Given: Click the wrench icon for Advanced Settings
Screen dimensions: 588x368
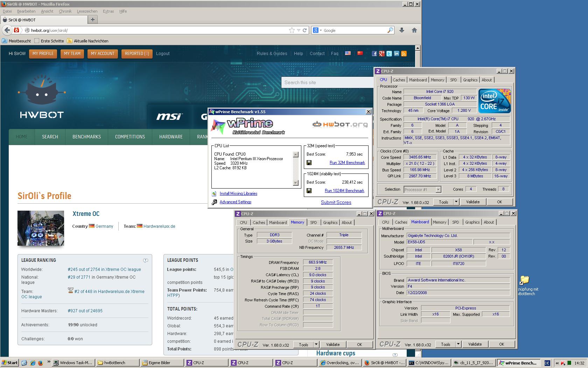Looking at the screenshot, I should (214, 202).
